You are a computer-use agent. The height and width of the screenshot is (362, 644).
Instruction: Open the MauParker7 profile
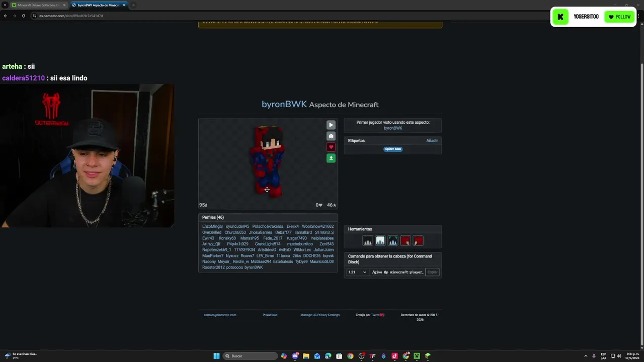[212, 256]
